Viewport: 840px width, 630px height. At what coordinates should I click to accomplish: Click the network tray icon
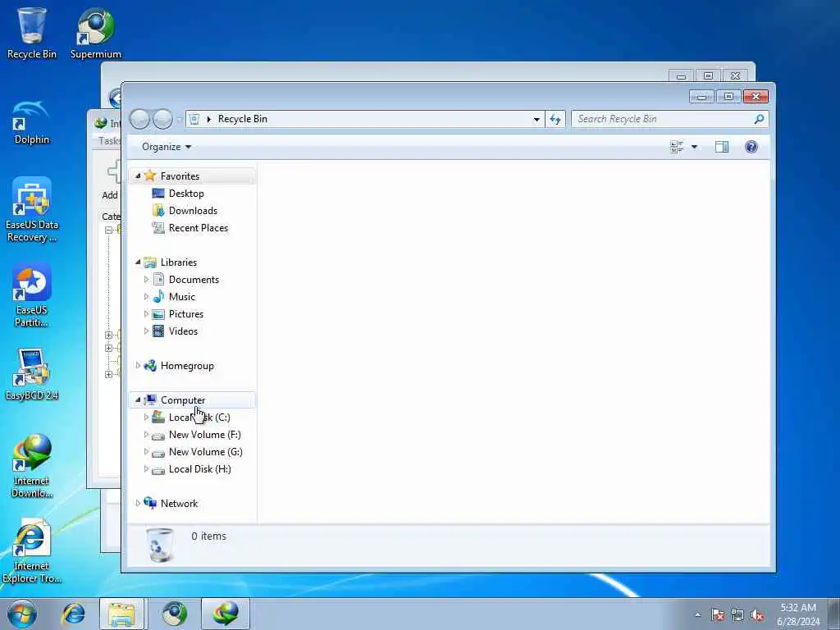[737, 614]
